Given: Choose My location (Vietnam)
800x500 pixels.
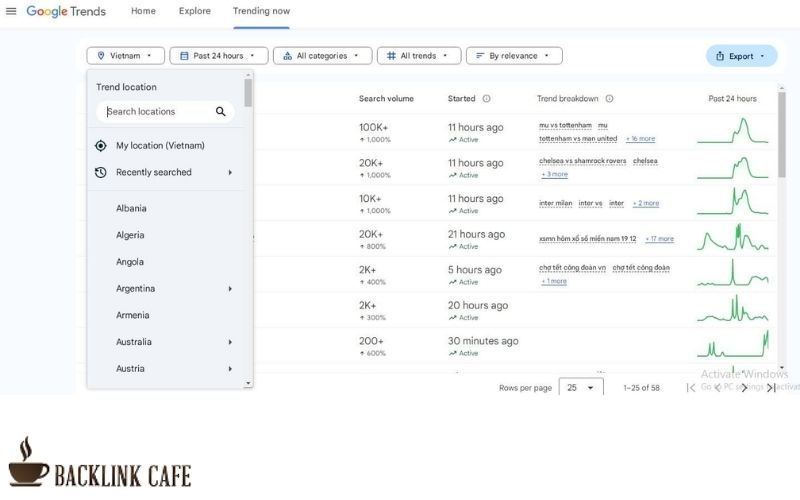Looking at the screenshot, I should [x=166, y=145].
